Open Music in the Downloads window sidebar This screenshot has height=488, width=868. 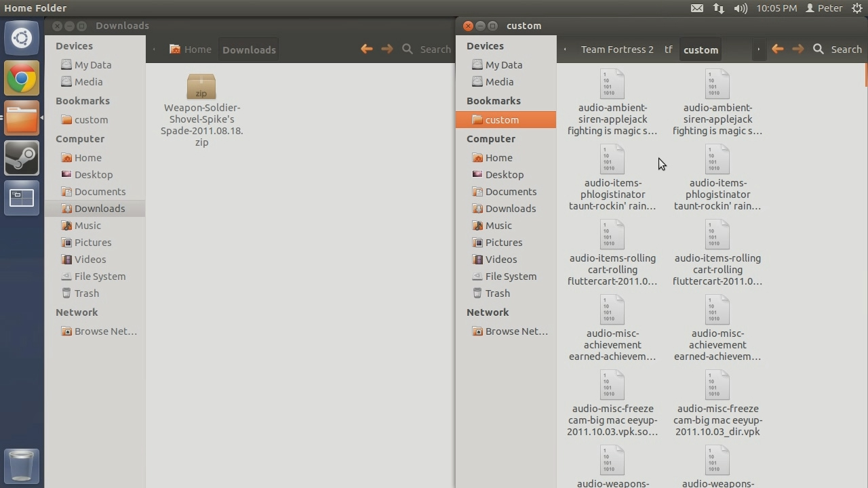click(x=87, y=226)
